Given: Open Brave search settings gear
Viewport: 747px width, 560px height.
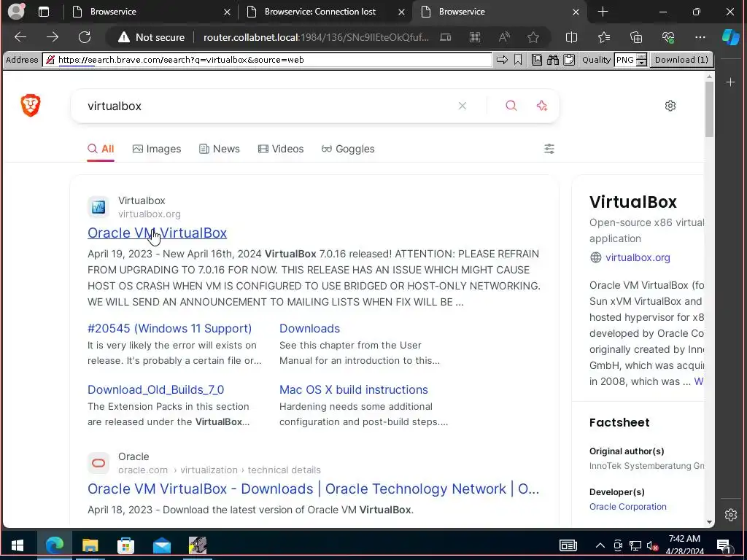Looking at the screenshot, I should [x=670, y=106].
